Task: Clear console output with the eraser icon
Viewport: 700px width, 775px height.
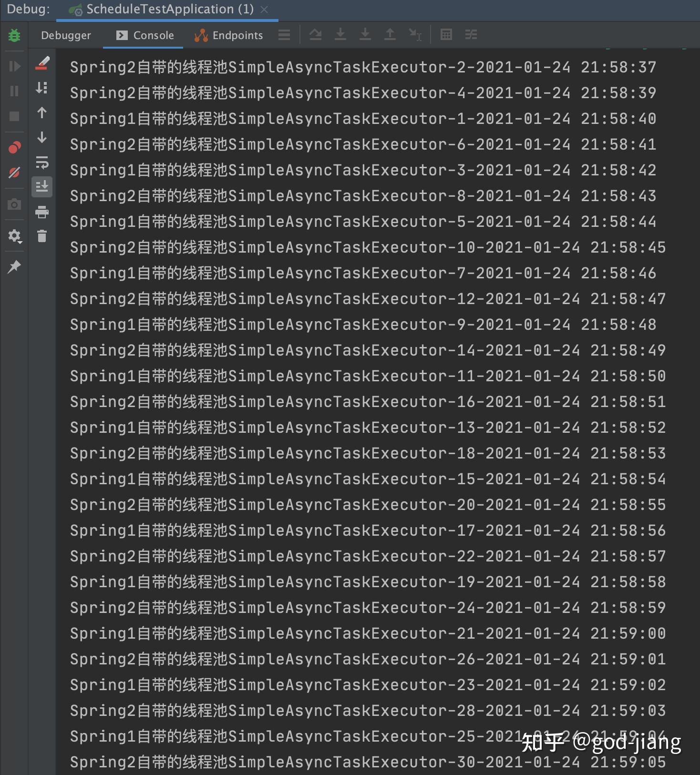Action: click(x=42, y=63)
